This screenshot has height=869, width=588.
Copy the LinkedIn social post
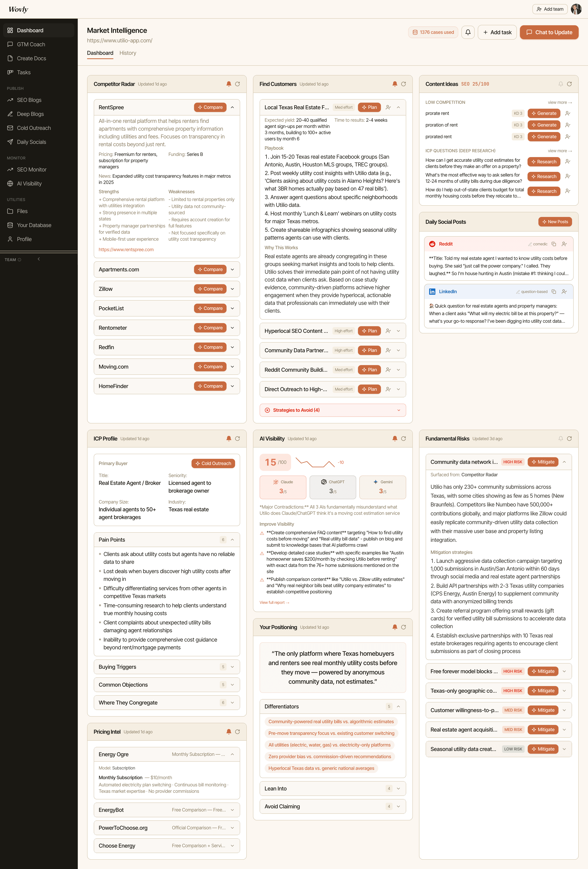pyautogui.click(x=554, y=292)
